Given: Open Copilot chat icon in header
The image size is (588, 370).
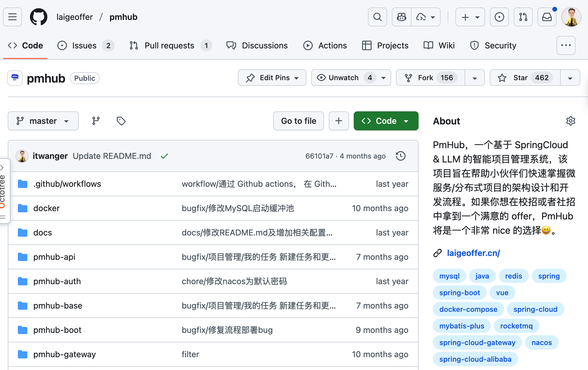Looking at the screenshot, I should (x=402, y=17).
